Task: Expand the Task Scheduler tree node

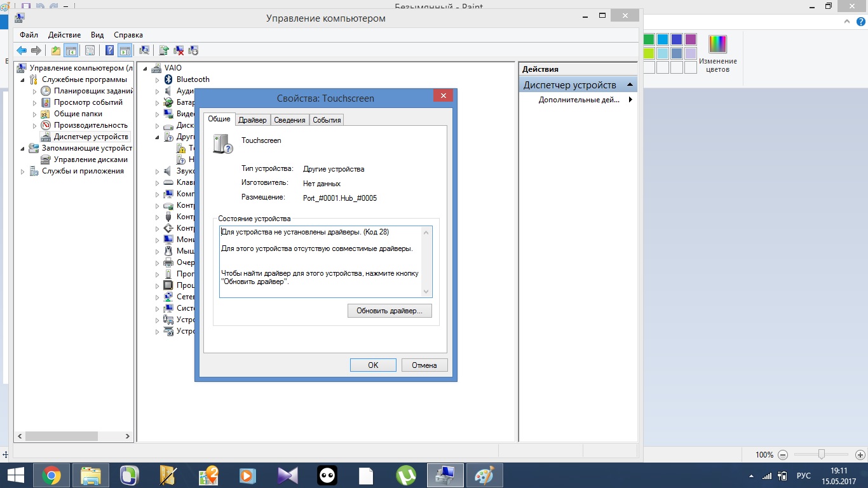Action: (x=36, y=91)
